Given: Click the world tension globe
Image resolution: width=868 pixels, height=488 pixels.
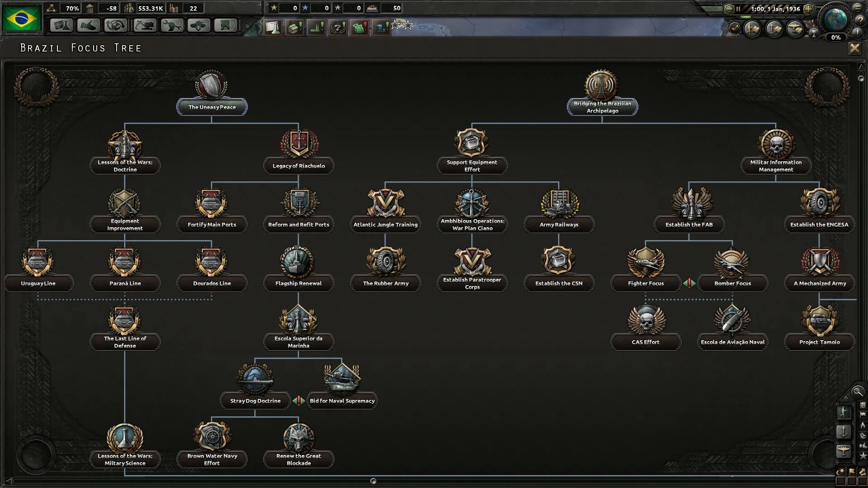Looking at the screenshot, I should [x=835, y=19].
